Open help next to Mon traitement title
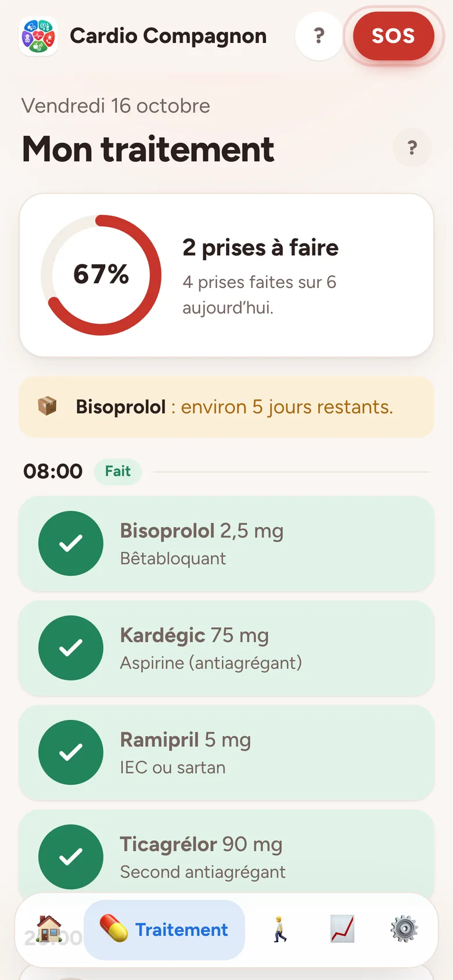The height and width of the screenshot is (980, 453). tap(412, 147)
